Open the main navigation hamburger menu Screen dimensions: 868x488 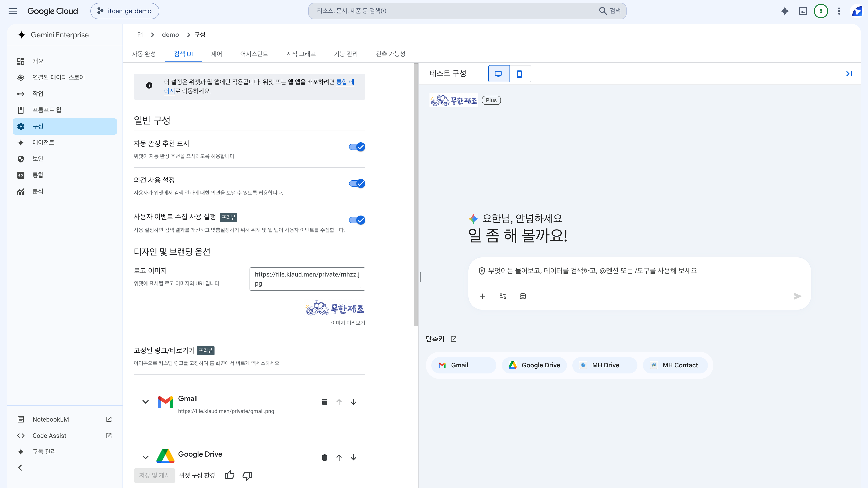12,11
